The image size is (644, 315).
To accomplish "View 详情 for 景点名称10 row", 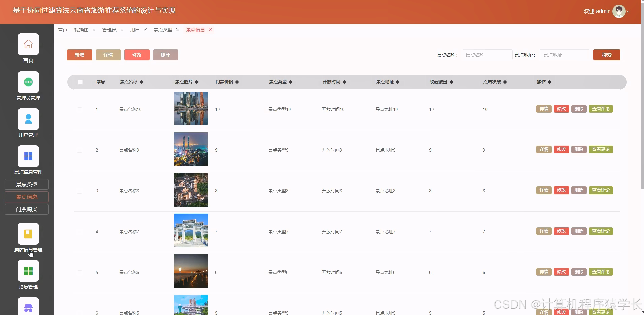I will tap(544, 109).
